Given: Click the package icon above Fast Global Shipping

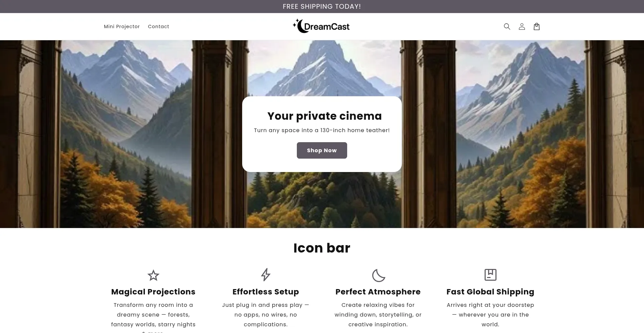Looking at the screenshot, I should point(490,275).
